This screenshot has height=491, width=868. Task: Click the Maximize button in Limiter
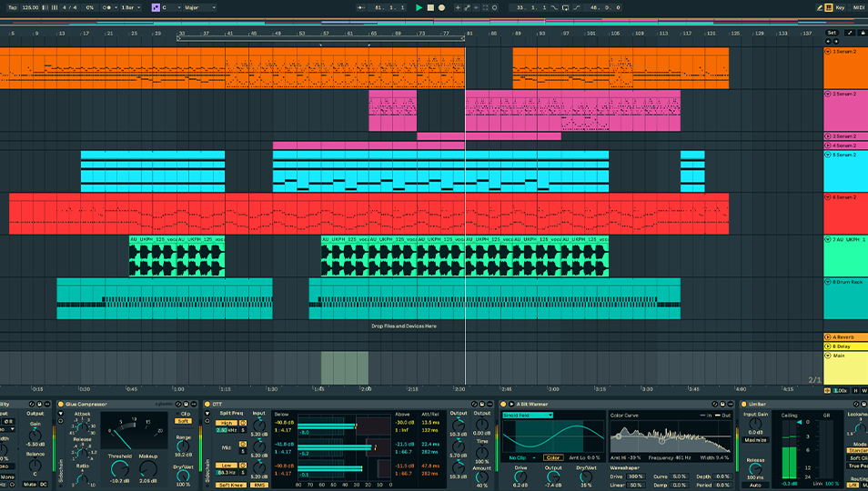tap(754, 440)
